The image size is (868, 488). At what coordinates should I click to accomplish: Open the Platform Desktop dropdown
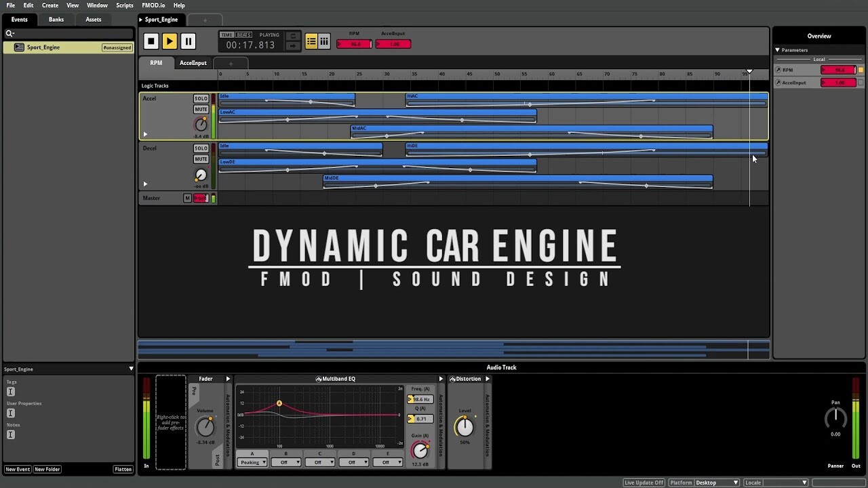point(716,482)
